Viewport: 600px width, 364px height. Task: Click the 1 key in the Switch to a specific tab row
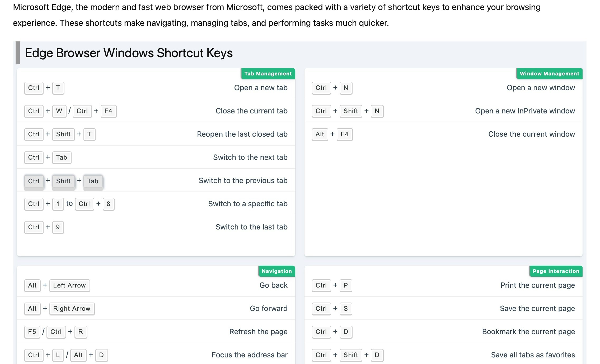(x=58, y=204)
